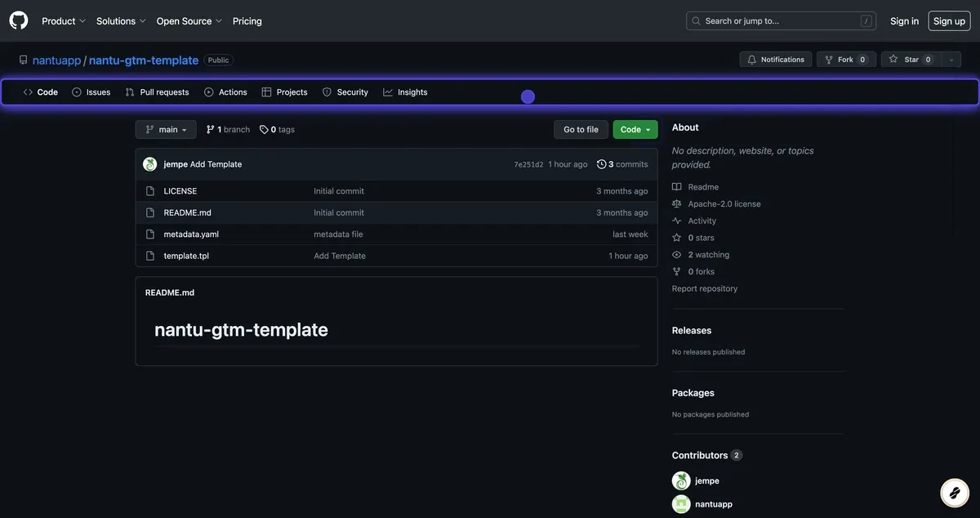Click Report repository link
The height and width of the screenshot is (518, 980).
[705, 288]
